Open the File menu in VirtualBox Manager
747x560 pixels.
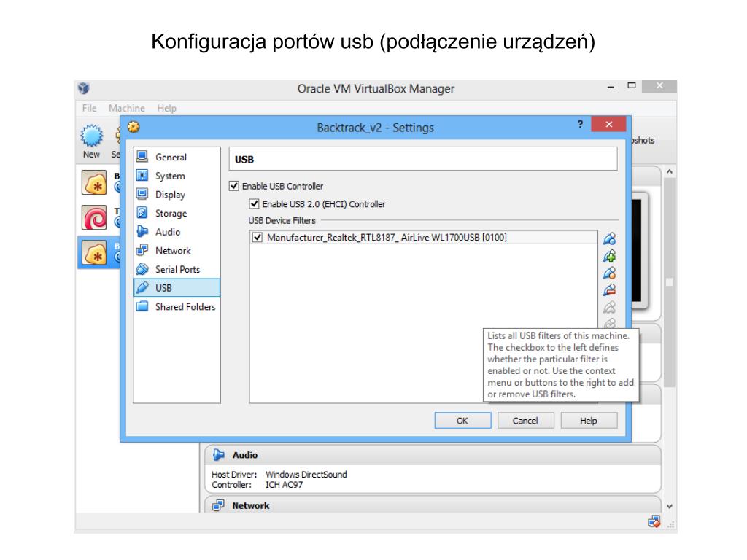[89, 108]
